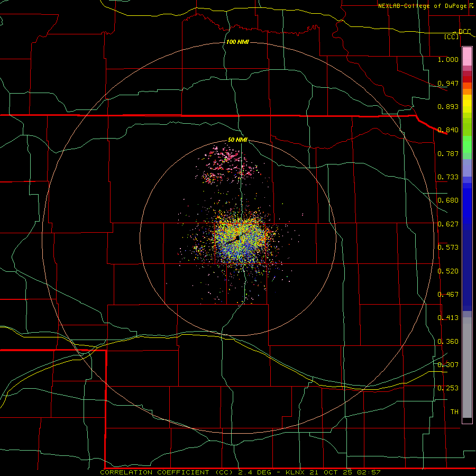Image resolution: width=476 pixels, height=476 pixels.
Task: Select the 0.733 scale label
Action: pyautogui.click(x=448, y=177)
